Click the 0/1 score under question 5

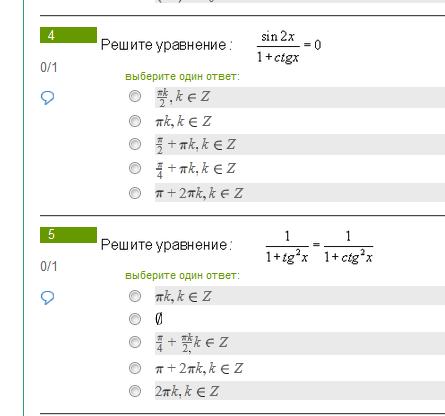[x=49, y=266]
